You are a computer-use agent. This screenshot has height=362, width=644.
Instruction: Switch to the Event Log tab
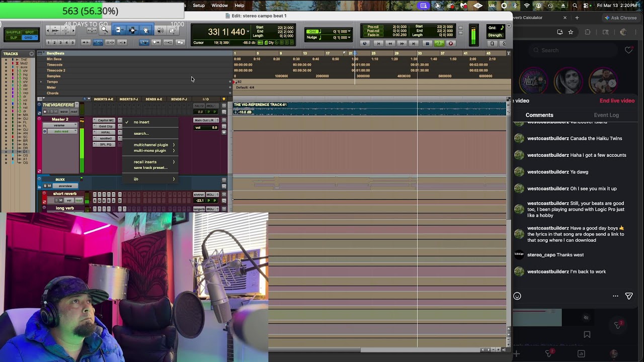606,115
